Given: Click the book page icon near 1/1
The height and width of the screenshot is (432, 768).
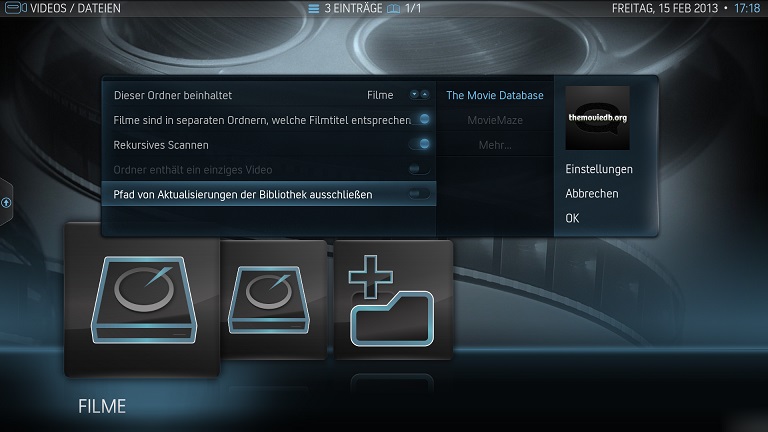Looking at the screenshot, I should (x=393, y=8).
